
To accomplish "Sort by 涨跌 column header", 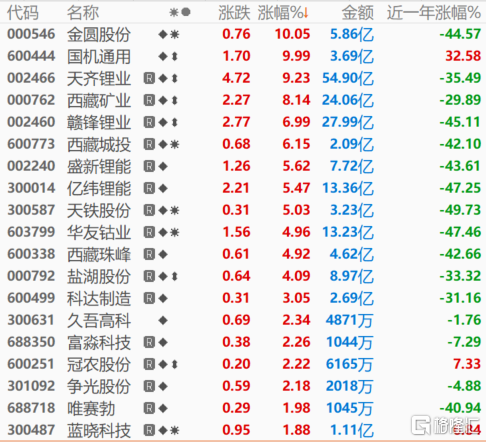I will point(234,13).
